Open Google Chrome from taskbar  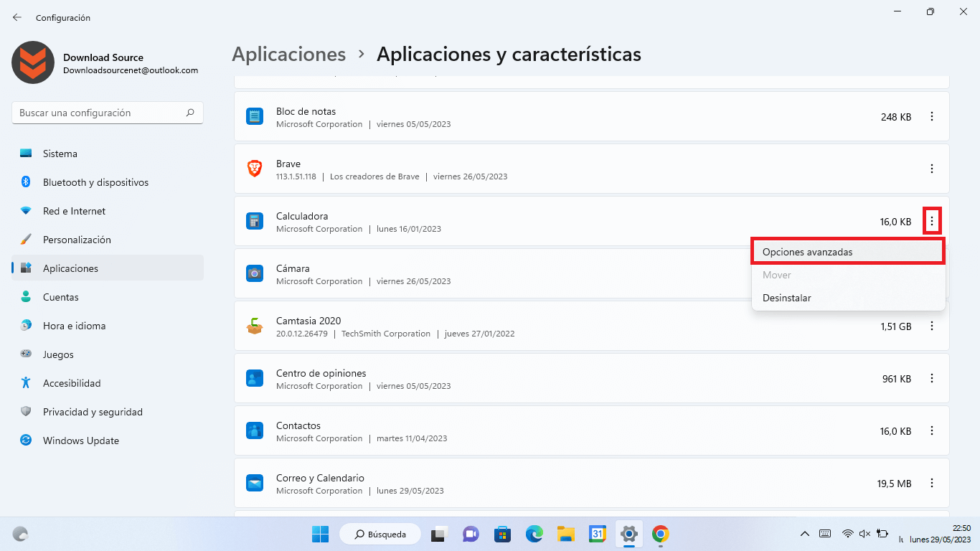coord(661,534)
